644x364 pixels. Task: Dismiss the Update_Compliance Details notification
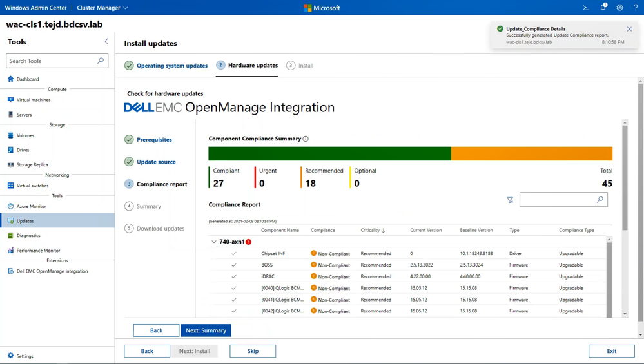(x=629, y=29)
